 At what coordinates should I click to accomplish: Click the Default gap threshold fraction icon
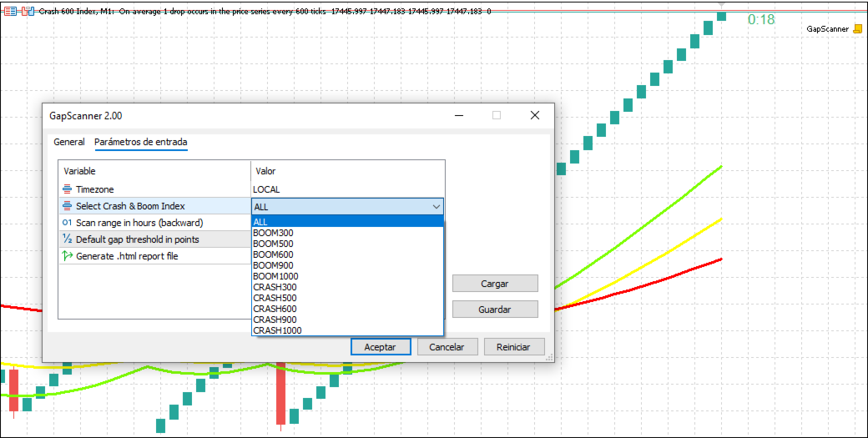pos(67,239)
